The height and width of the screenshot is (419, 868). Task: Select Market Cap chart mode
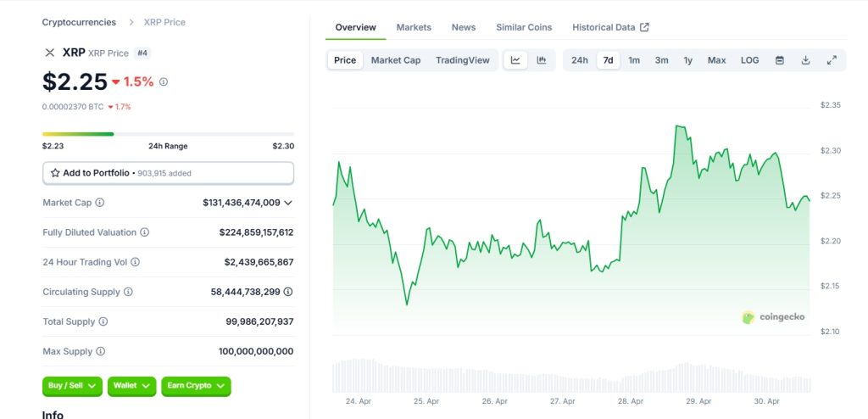[x=396, y=60]
